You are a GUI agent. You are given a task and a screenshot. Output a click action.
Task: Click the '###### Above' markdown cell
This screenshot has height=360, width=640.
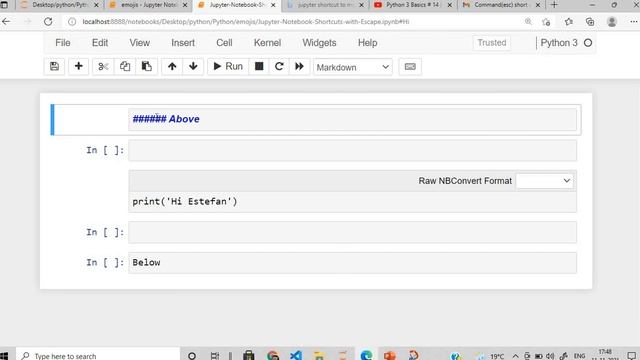352,119
